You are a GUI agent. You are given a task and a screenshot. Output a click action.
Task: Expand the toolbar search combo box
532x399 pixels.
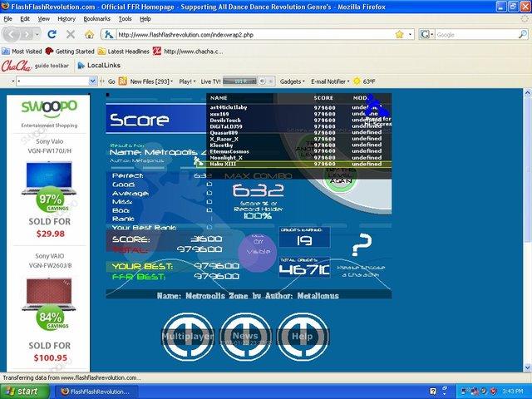[93, 81]
